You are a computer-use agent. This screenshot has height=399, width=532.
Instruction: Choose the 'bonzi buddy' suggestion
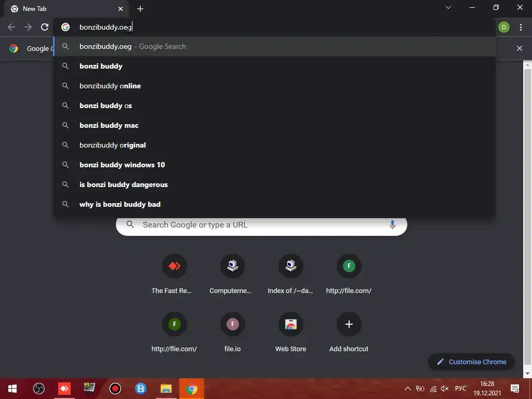274,66
